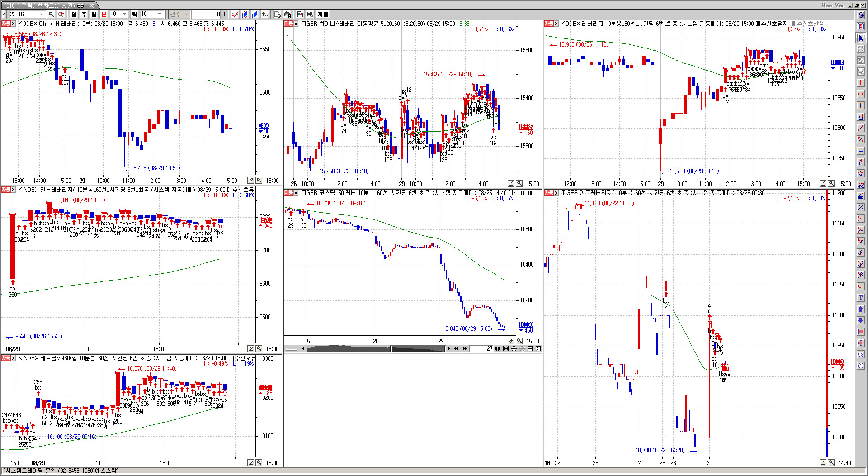Image resolution: width=868 pixels, height=476 pixels.
Task: Click the bar count input field showing 300
Action: pos(206,14)
